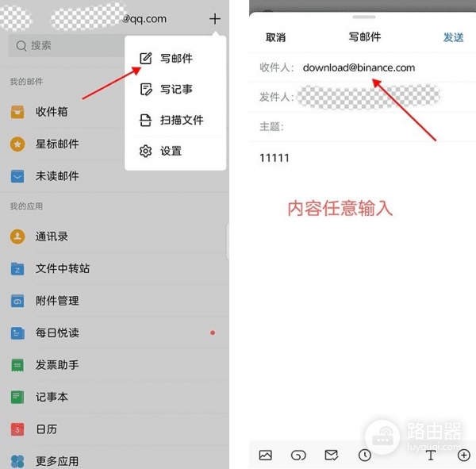Image resolution: width=476 pixels, height=469 pixels.
Task: Open 记事本 notebook
Action: (x=52, y=398)
